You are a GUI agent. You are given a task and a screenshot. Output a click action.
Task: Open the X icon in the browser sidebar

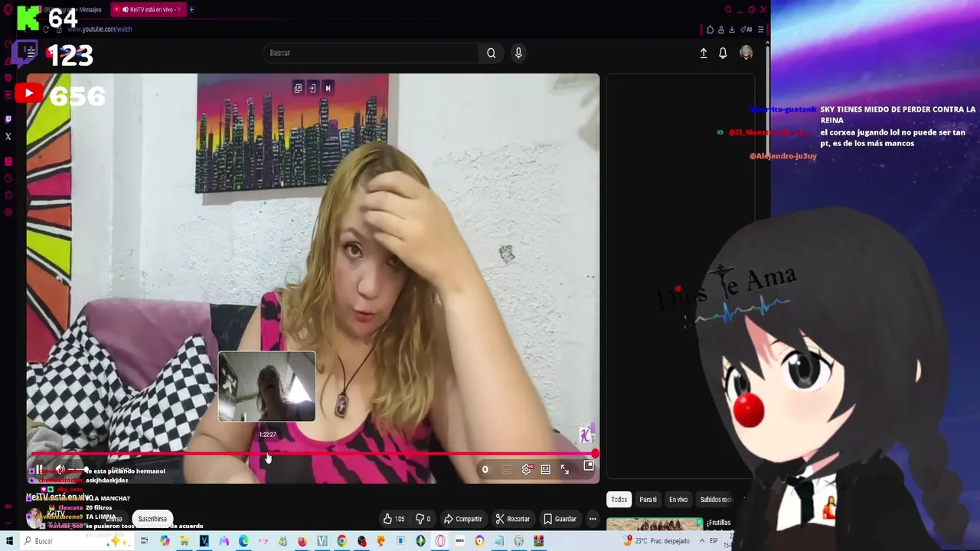click(8, 136)
